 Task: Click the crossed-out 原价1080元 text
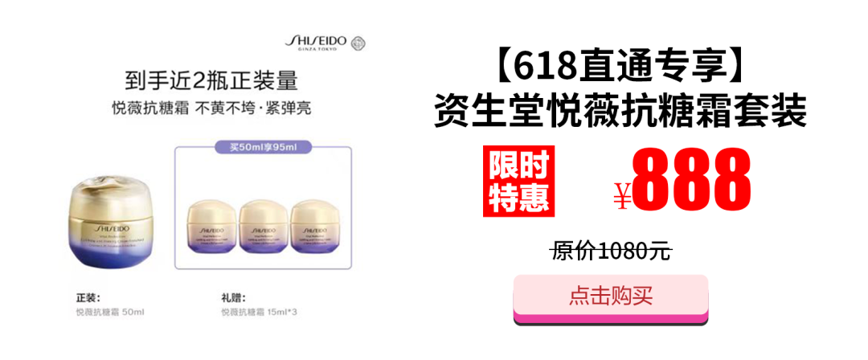click(x=611, y=252)
